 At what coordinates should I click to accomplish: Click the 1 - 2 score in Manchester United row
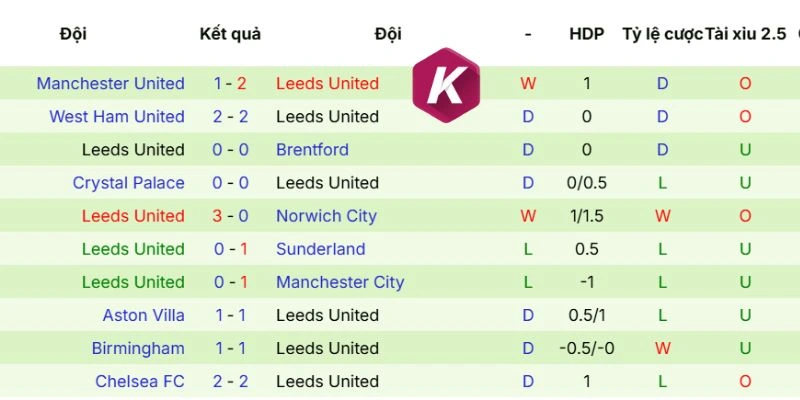pyautogui.click(x=230, y=84)
